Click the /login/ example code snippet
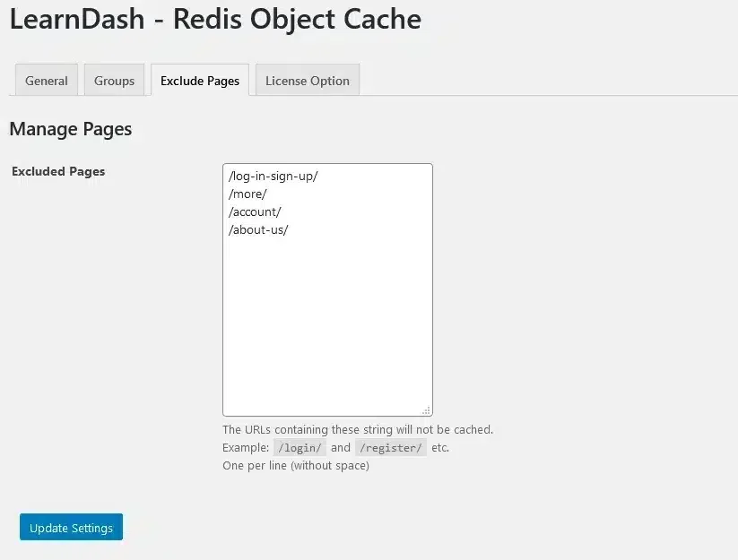The image size is (738, 560). 300,447
